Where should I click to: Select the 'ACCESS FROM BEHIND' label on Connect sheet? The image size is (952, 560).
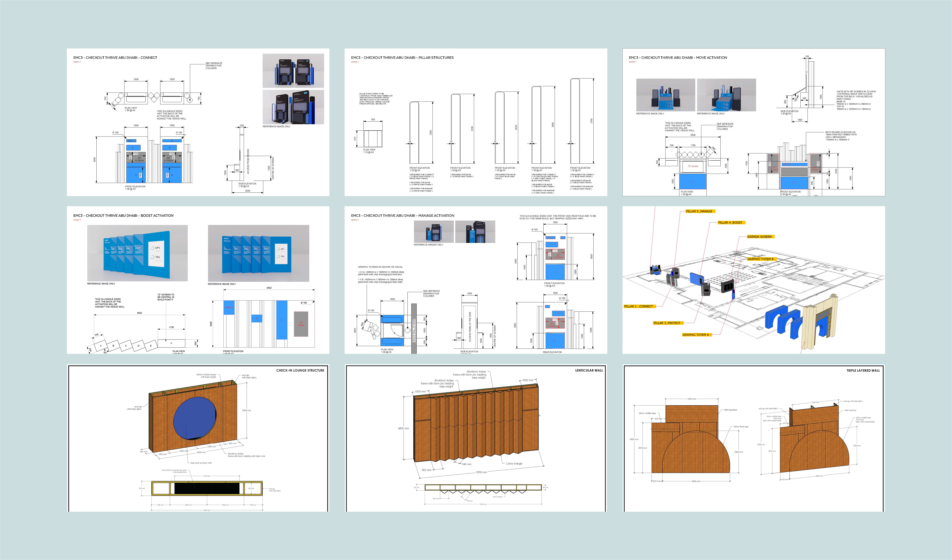coord(248,161)
